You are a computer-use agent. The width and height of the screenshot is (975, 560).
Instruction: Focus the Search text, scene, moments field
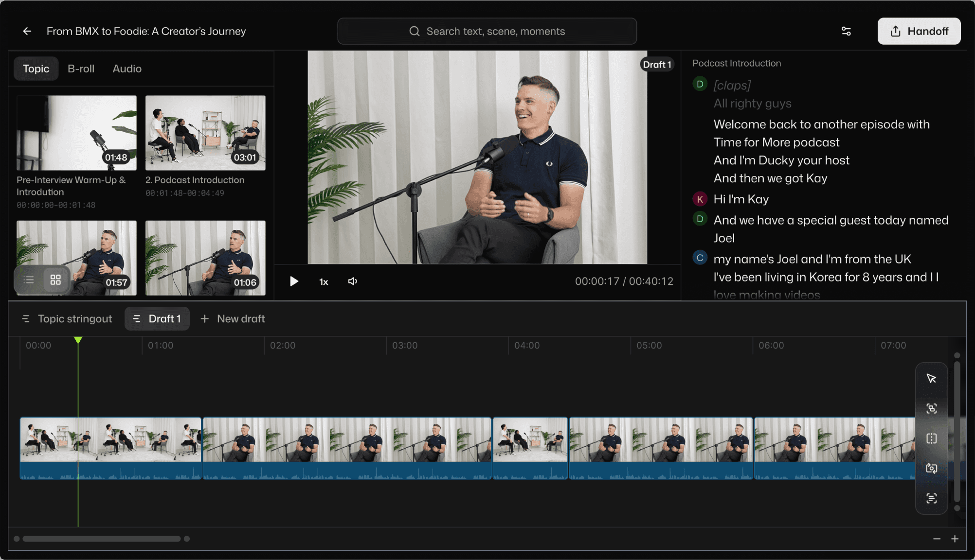coord(487,31)
